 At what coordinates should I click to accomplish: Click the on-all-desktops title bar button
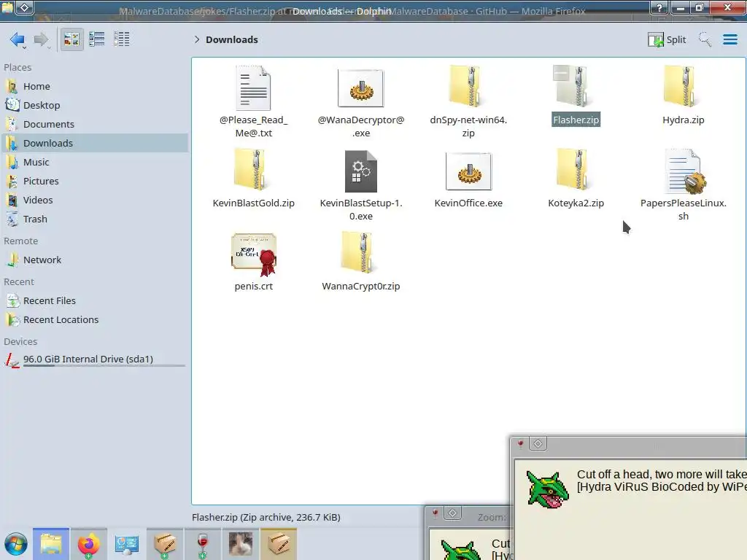[25, 7]
